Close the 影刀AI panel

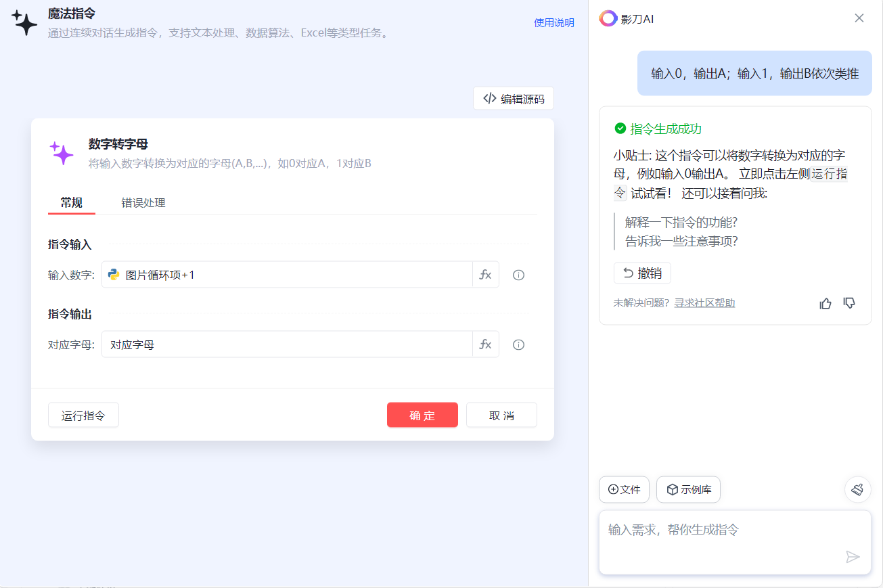click(x=859, y=18)
